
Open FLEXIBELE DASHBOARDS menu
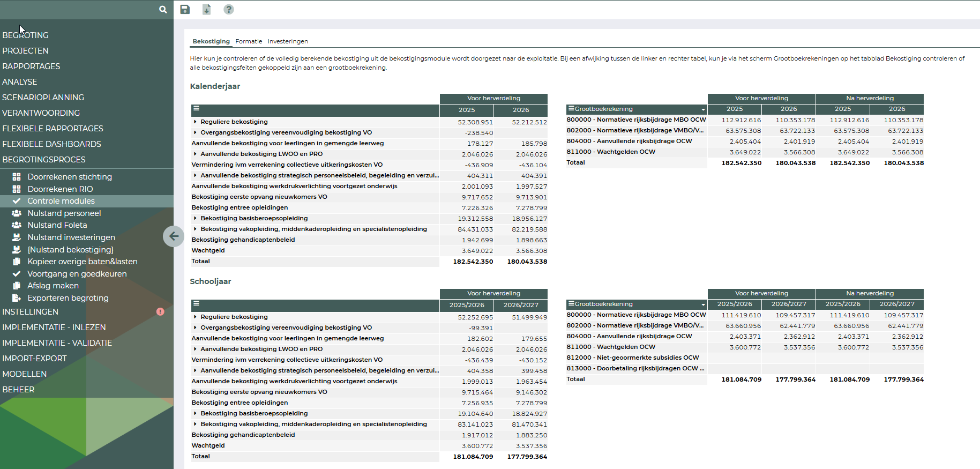pos(51,144)
